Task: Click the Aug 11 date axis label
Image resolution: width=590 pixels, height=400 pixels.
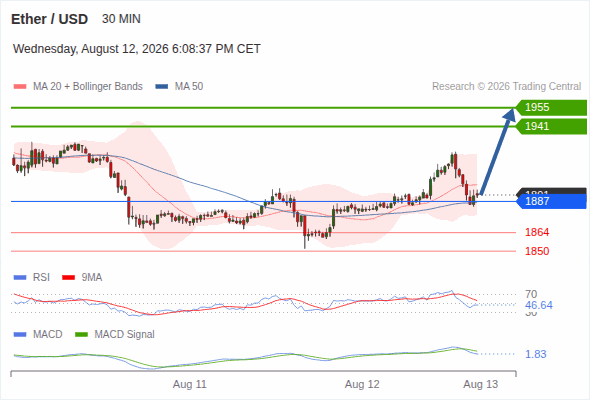Action: click(x=190, y=385)
